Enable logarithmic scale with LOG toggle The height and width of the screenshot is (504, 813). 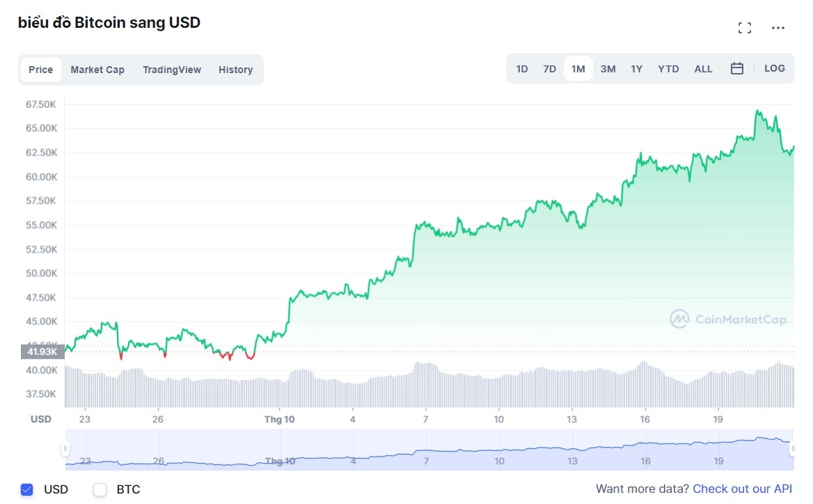(x=774, y=68)
